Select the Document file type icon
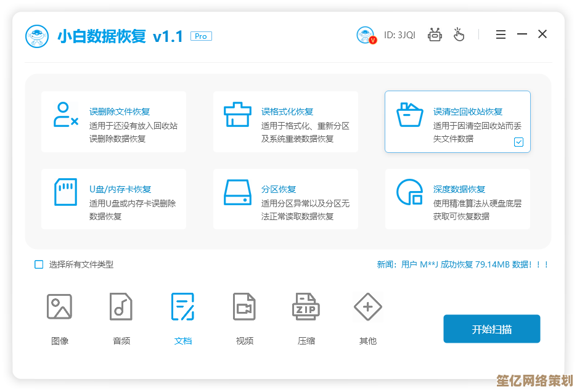 coord(183,307)
